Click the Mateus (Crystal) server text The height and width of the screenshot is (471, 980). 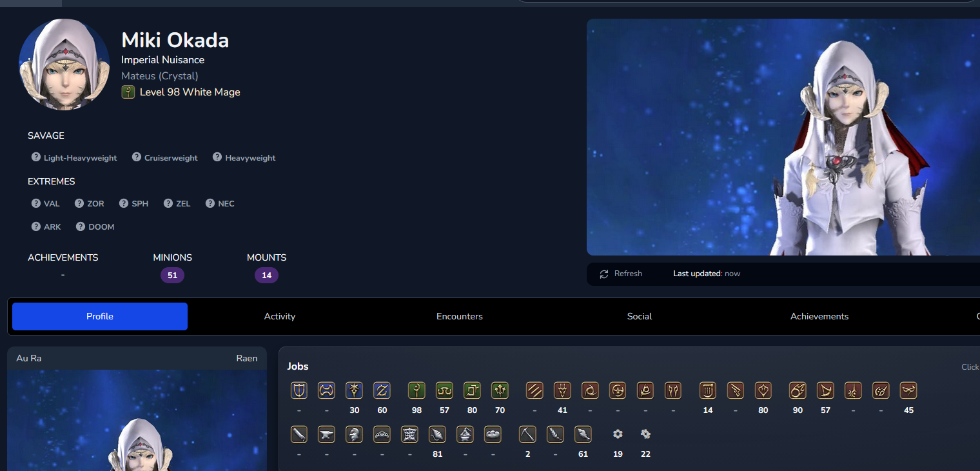[x=160, y=76]
